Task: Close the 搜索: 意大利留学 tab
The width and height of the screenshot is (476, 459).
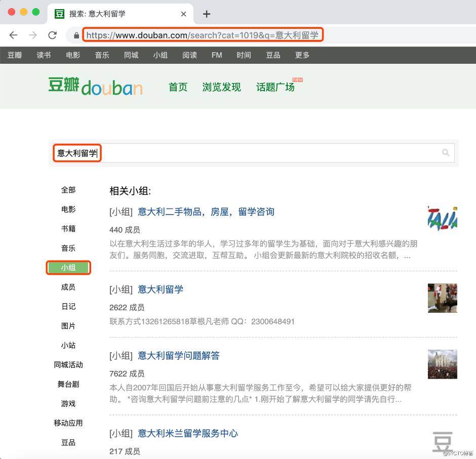Action: click(x=183, y=14)
